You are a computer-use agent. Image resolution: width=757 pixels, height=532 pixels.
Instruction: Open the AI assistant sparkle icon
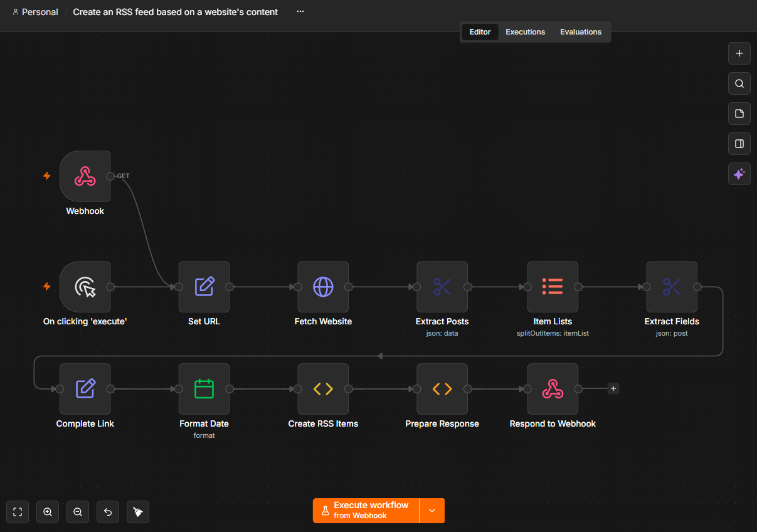pos(739,174)
